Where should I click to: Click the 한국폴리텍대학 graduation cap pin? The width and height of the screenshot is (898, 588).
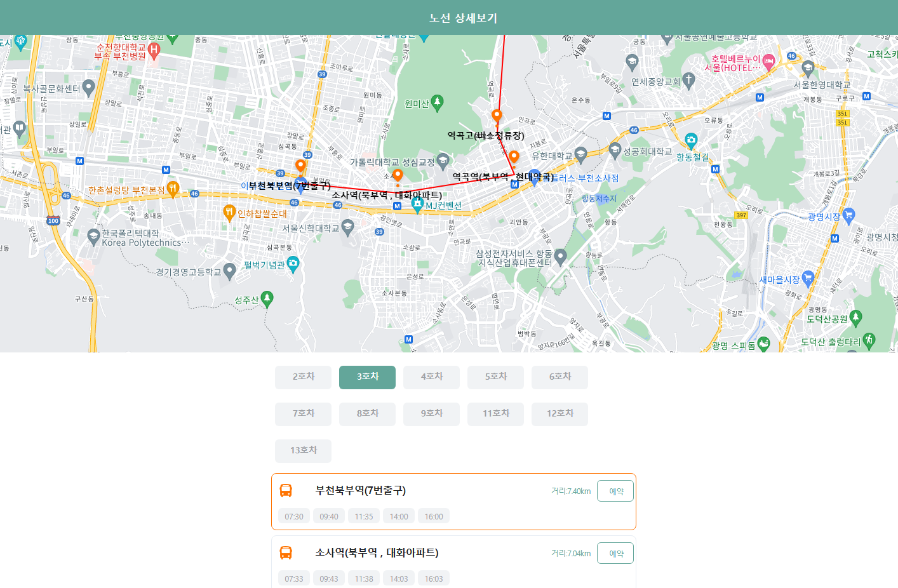(94, 237)
